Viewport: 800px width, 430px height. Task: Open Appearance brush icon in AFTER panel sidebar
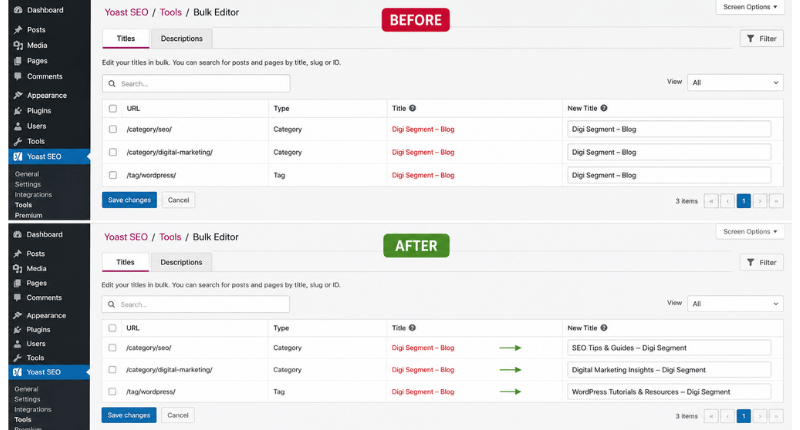point(18,315)
